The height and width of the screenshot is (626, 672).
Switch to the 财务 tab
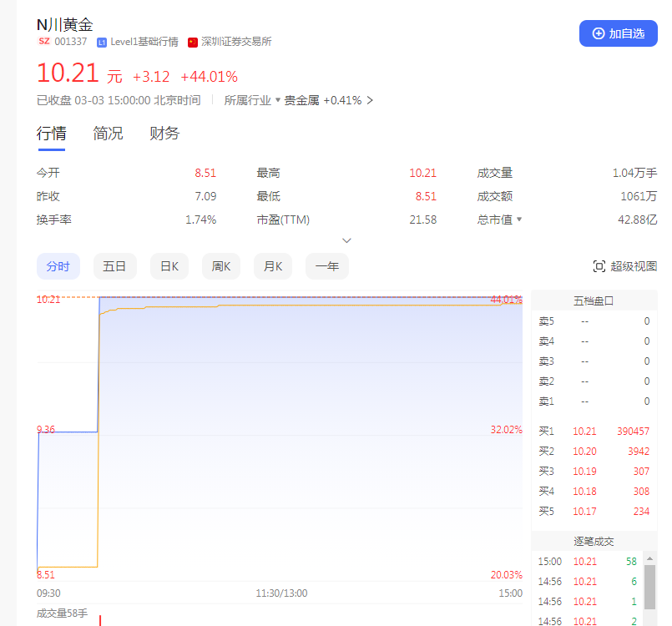164,134
